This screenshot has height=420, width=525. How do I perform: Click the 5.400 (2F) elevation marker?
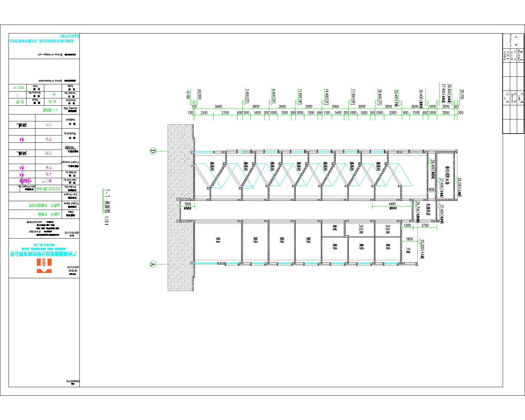[x=247, y=95]
